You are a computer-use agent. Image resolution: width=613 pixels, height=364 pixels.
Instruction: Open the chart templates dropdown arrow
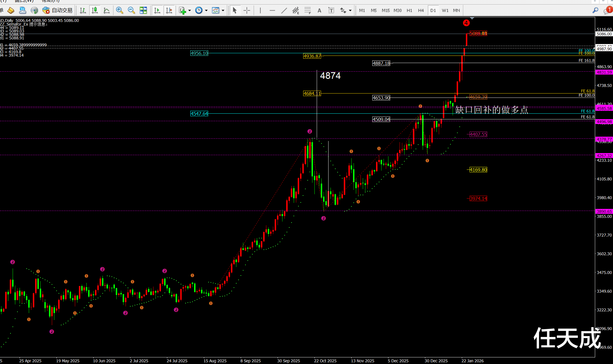[x=223, y=11]
